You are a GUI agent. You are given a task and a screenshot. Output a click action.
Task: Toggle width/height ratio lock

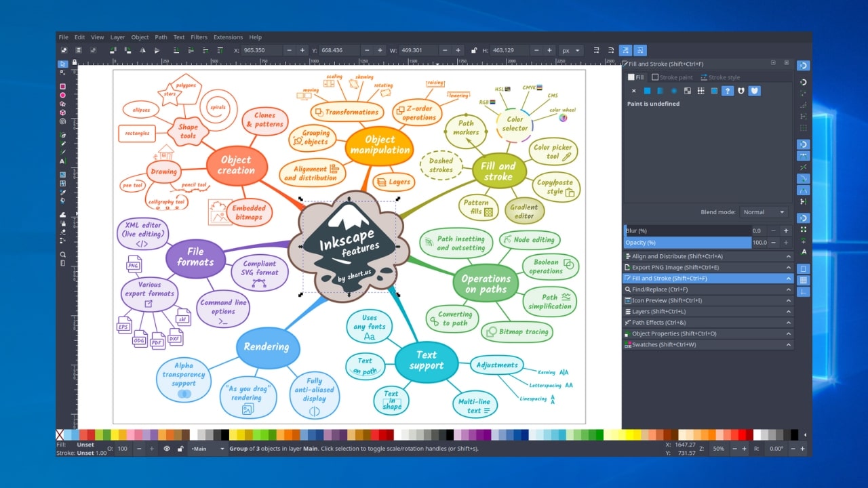474,50
